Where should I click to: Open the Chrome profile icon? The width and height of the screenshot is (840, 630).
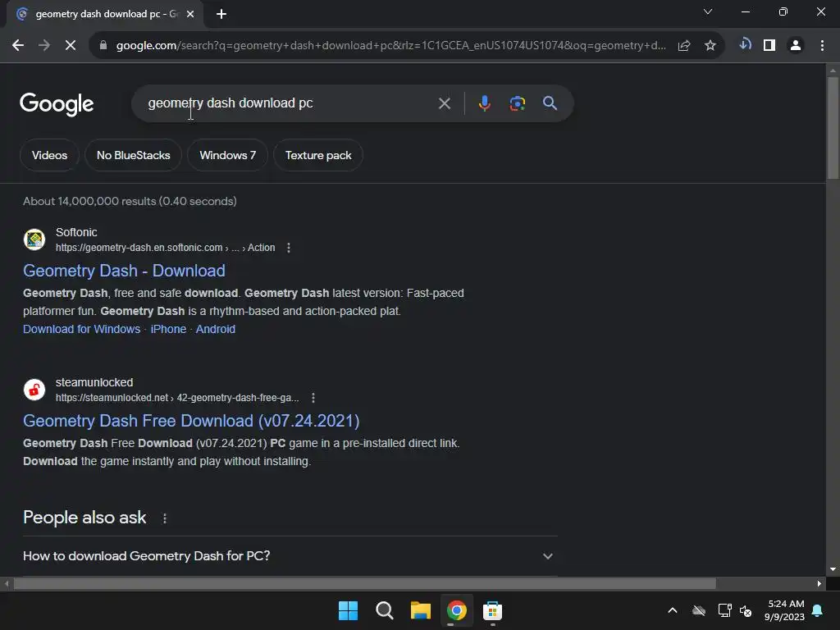pyautogui.click(x=796, y=46)
